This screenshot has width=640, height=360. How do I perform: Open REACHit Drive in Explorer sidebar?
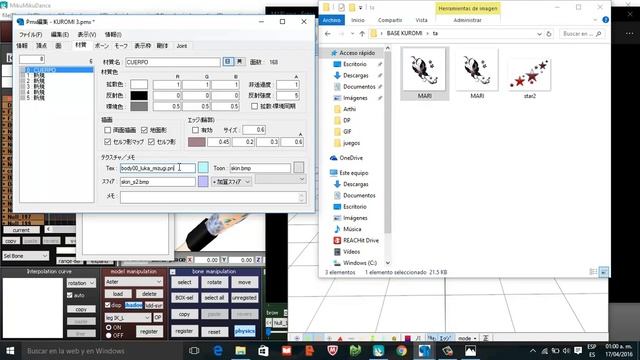click(x=356, y=240)
